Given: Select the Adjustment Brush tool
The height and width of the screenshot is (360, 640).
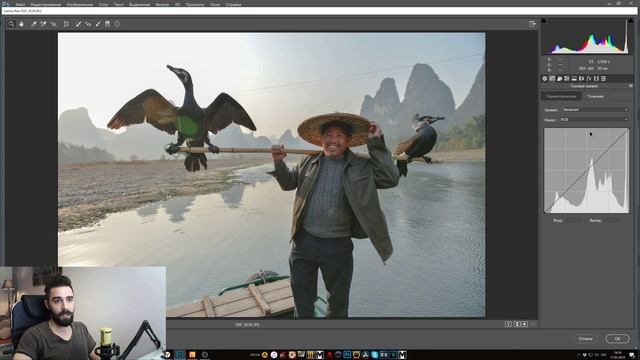Looking at the screenshot, I should click(98, 24).
